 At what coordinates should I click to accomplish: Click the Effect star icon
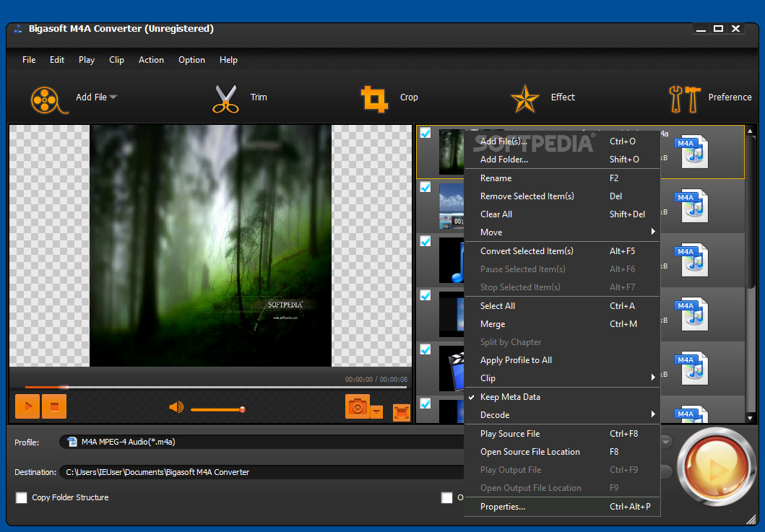[x=525, y=99]
